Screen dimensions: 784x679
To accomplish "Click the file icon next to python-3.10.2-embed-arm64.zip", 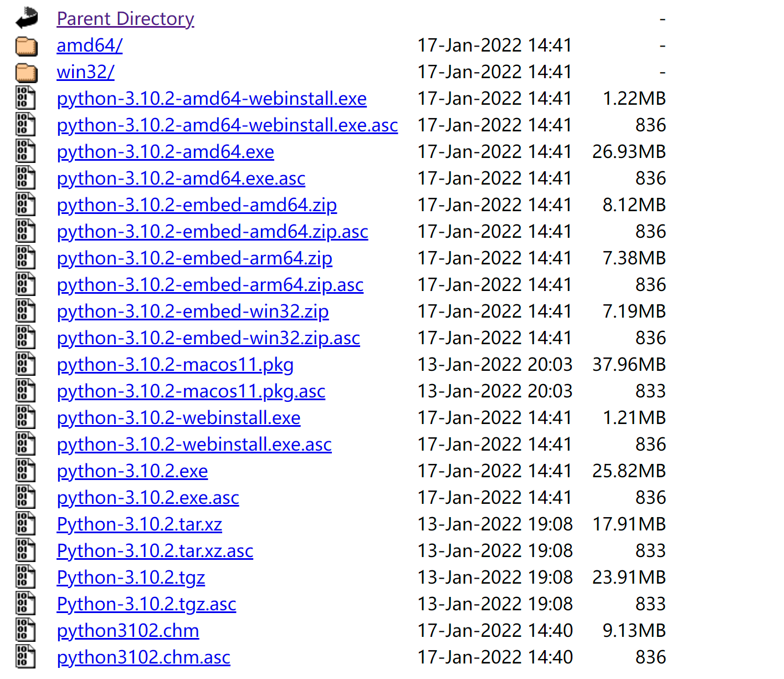I will pyautogui.click(x=25, y=257).
